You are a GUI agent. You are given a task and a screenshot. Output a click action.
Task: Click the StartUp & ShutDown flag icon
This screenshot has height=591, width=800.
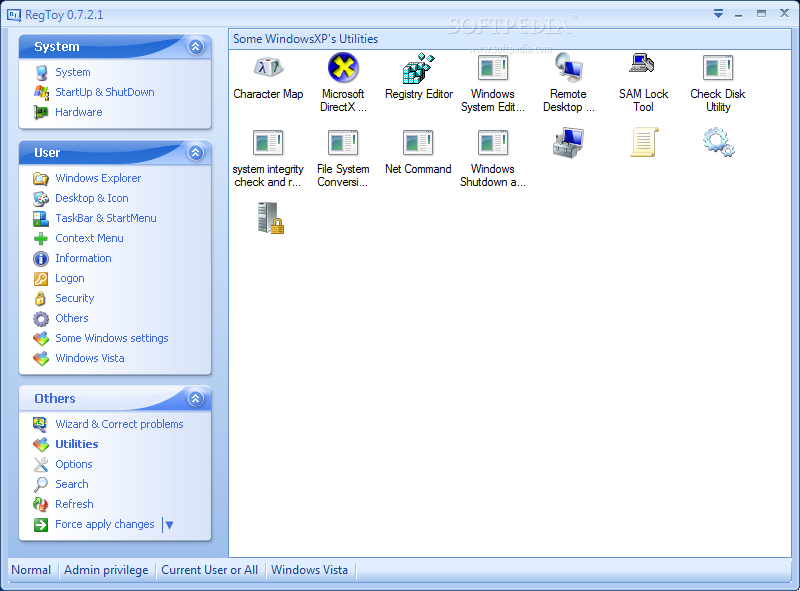tap(41, 92)
